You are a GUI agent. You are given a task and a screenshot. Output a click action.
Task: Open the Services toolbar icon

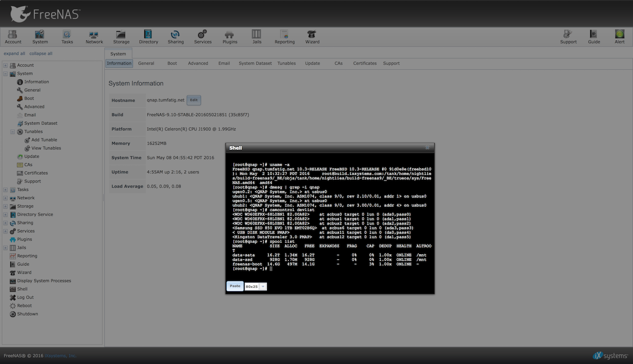(203, 37)
